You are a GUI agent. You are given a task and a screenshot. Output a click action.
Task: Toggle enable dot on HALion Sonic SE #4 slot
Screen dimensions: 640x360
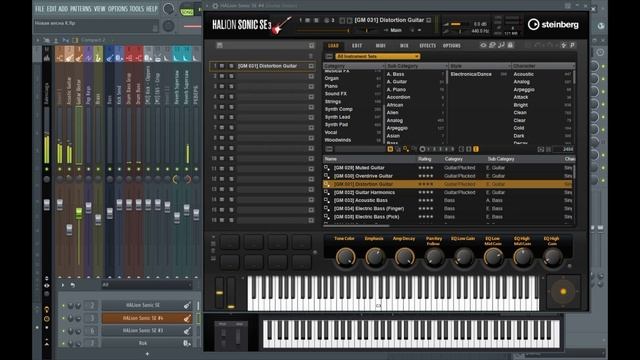pos(63,318)
